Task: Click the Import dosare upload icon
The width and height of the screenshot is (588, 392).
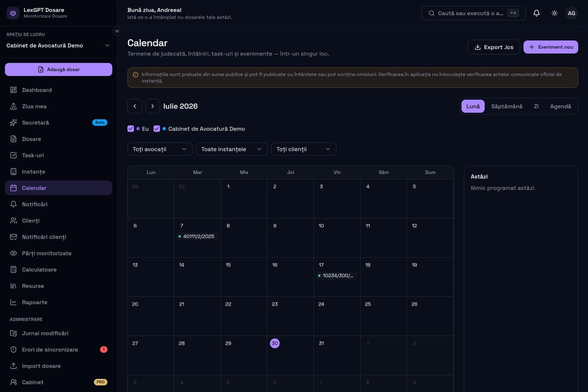Action: (x=14, y=366)
